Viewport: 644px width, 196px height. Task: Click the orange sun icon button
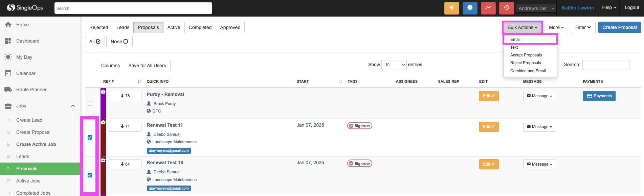[x=451, y=8]
